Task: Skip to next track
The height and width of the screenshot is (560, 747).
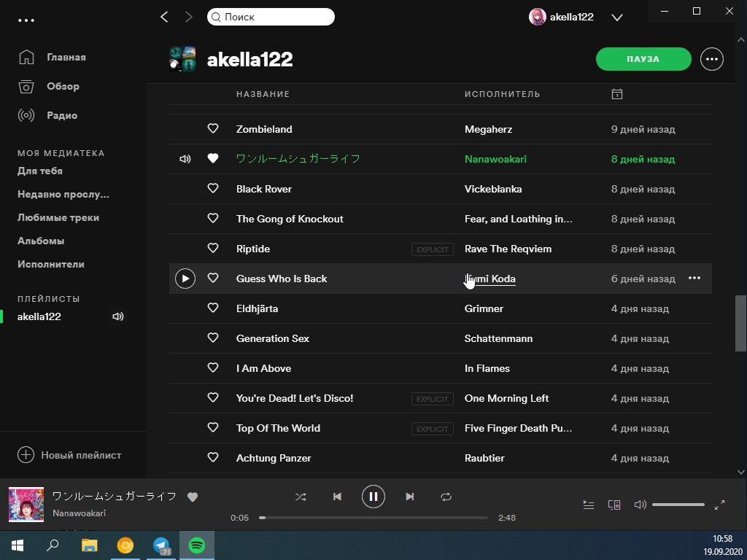Action: [x=410, y=497]
